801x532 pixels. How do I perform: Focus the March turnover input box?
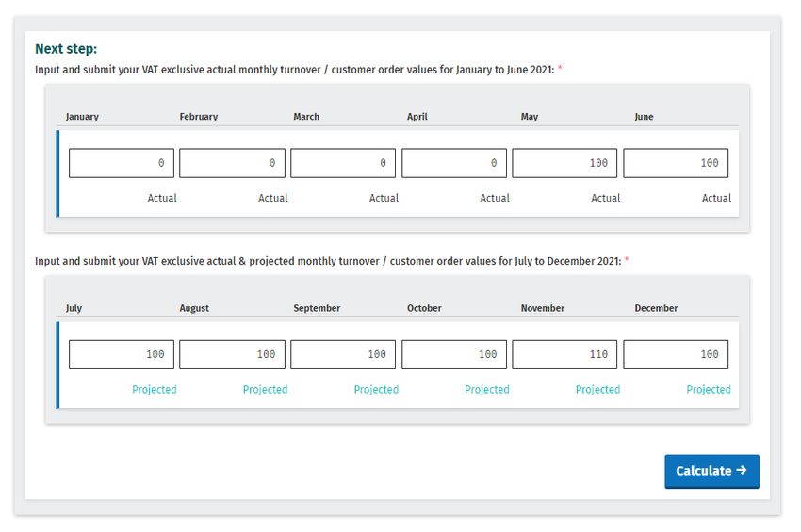tap(343, 163)
